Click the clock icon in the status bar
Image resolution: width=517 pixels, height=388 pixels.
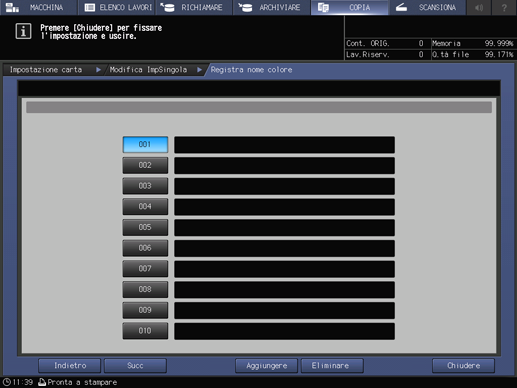[6, 382]
